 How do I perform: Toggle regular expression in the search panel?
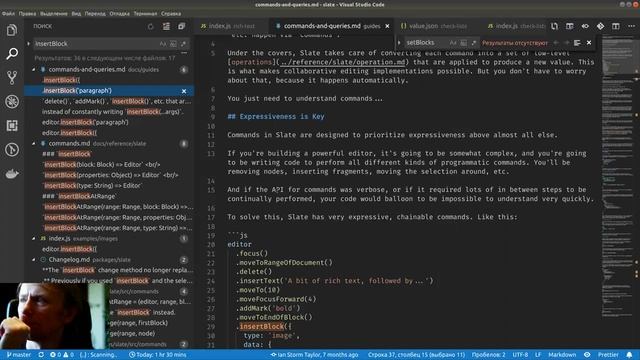point(184,44)
